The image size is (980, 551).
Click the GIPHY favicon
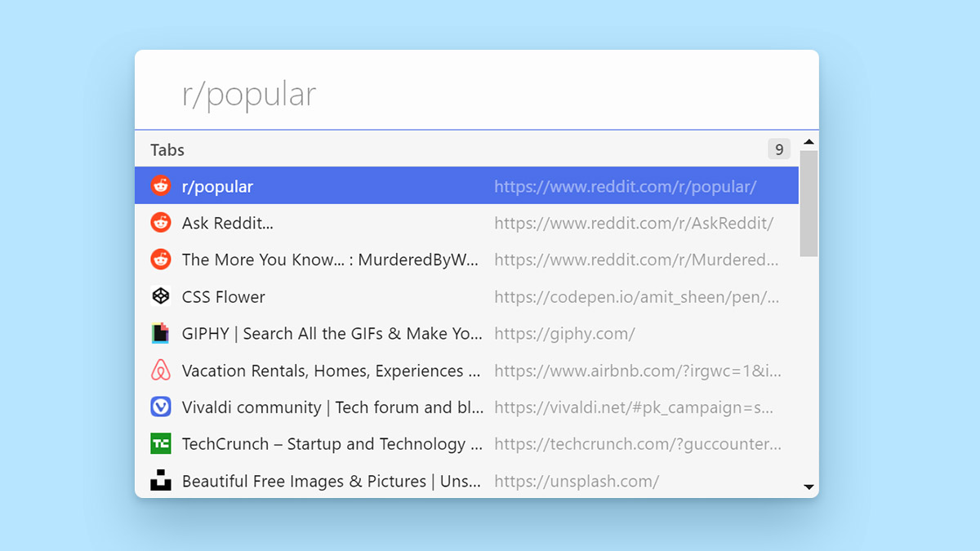[161, 333]
